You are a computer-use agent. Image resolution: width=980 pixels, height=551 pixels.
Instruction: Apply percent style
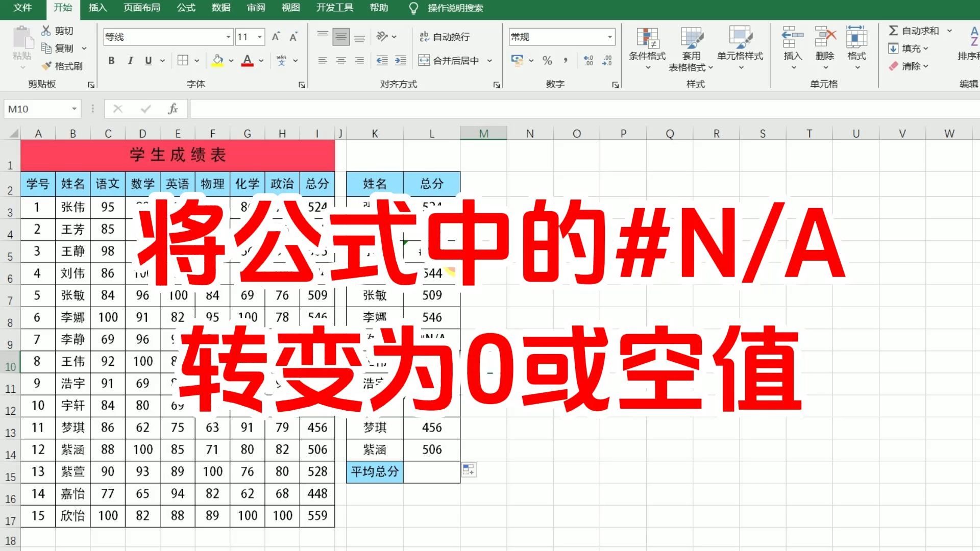click(x=547, y=60)
